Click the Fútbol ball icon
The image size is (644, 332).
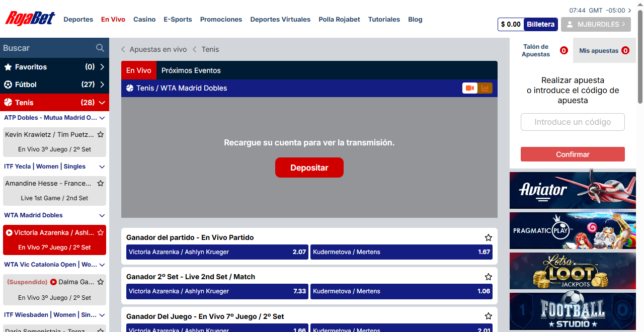pos(8,85)
